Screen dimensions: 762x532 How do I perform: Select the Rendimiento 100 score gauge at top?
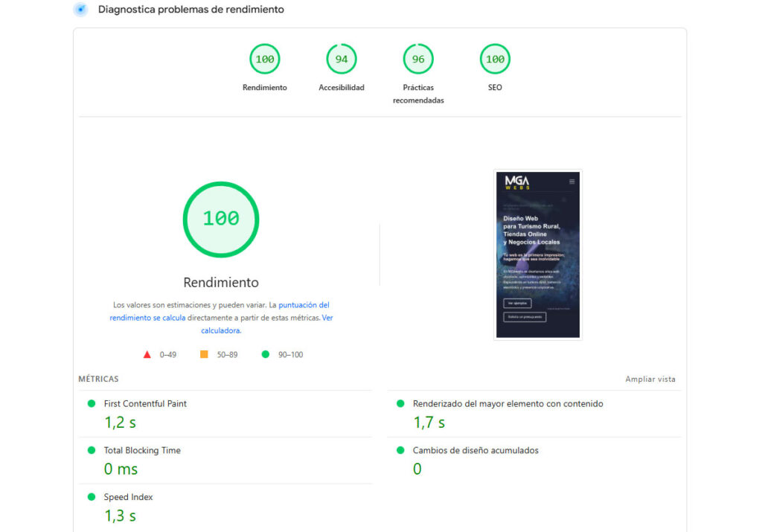pyautogui.click(x=264, y=60)
